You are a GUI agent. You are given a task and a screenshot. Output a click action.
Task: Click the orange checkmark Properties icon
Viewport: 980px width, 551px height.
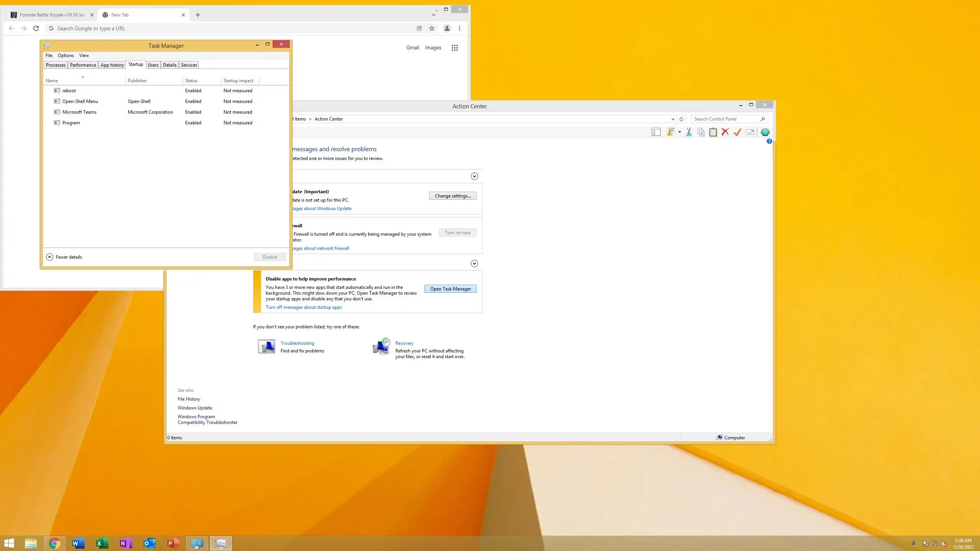[x=737, y=132]
